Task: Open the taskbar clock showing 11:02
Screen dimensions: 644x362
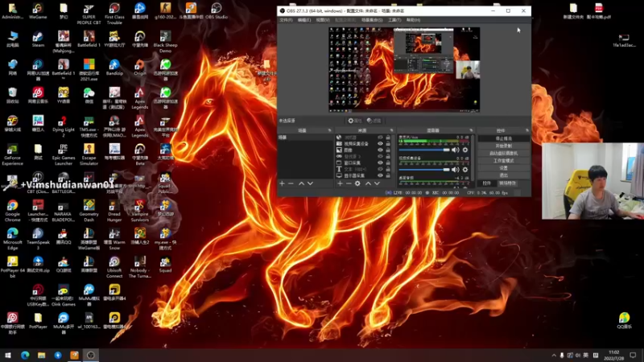Action: pos(613,356)
